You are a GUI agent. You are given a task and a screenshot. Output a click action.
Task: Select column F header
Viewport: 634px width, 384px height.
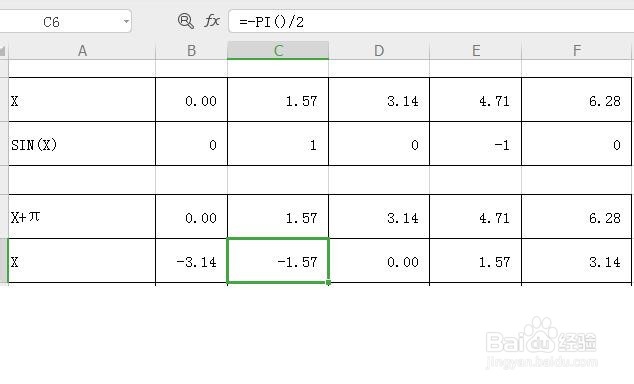click(577, 51)
